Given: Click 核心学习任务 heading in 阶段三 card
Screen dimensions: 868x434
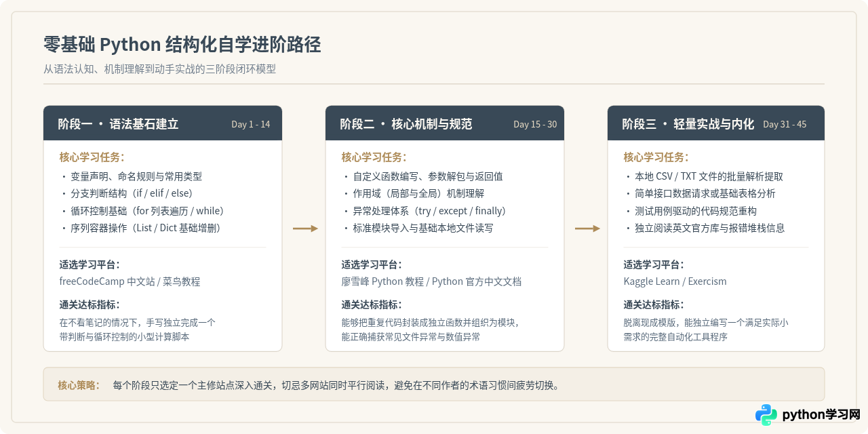Looking at the screenshot, I should pyautogui.click(x=656, y=157).
